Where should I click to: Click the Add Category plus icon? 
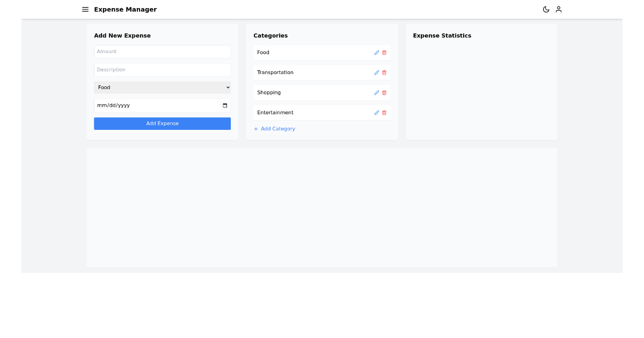[x=255, y=129]
